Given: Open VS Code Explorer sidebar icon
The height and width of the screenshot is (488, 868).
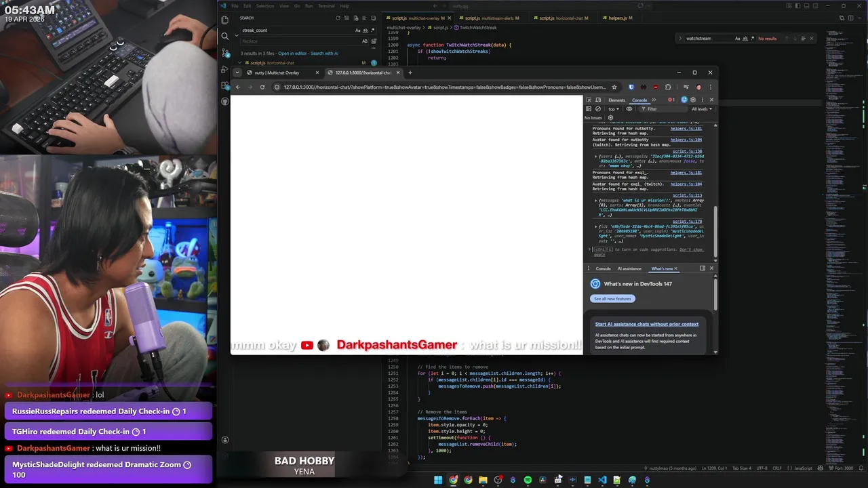Looking at the screenshot, I should coord(225,19).
